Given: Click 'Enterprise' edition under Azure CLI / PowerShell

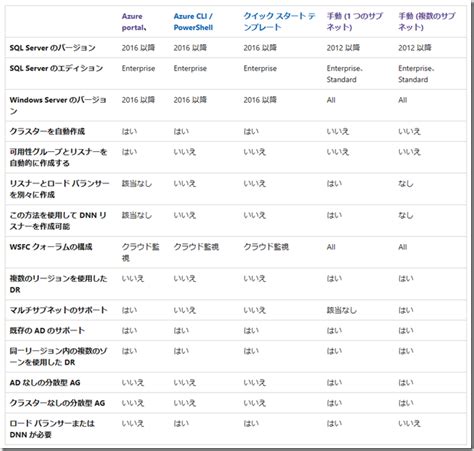Looking at the screenshot, I should (x=190, y=68).
